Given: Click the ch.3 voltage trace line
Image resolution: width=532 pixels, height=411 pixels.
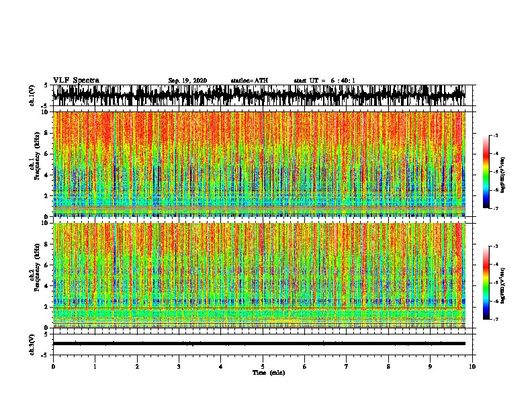Looking at the screenshot, I should click(x=259, y=344).
